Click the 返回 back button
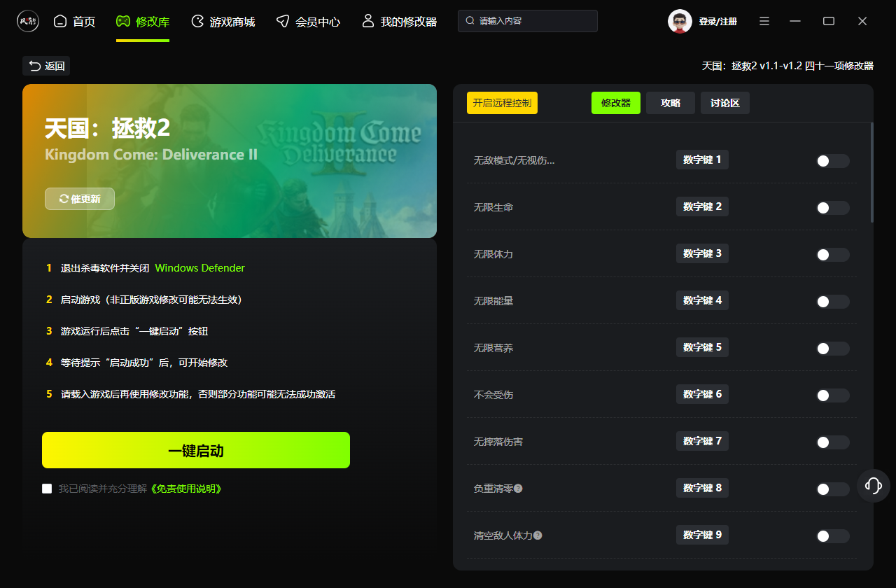The height and width of the screenshot is (588, 896). coord(46,66)
